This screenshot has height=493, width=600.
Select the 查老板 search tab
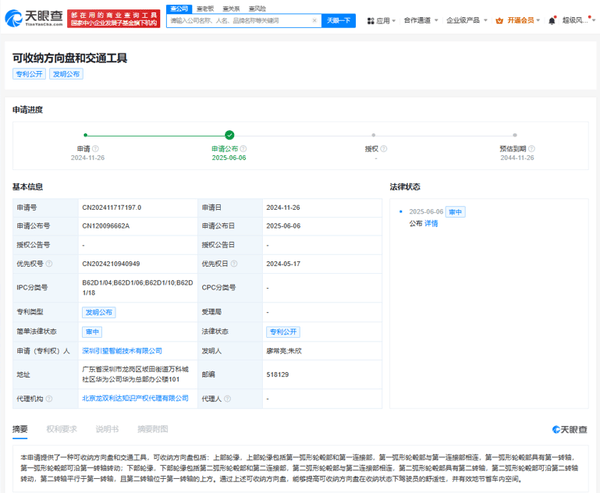tap(205, 8)
